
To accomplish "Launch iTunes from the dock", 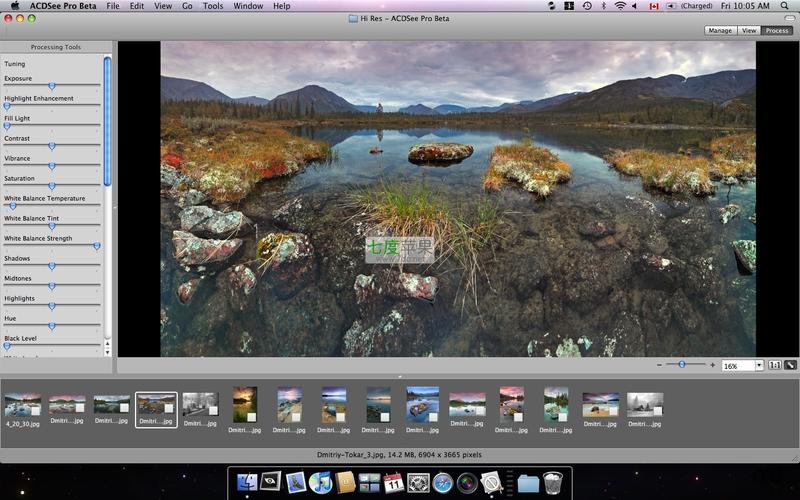I will [320, 482].
